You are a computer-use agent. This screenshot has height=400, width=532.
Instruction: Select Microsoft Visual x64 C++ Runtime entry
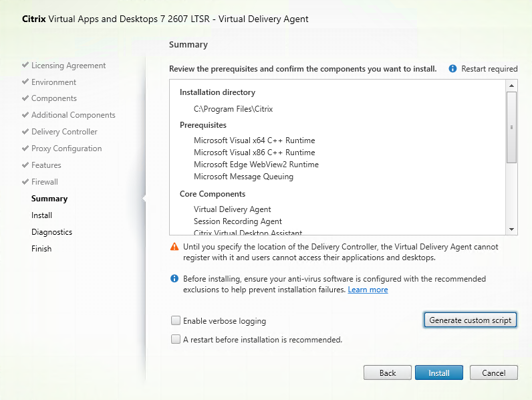[255, 140]
